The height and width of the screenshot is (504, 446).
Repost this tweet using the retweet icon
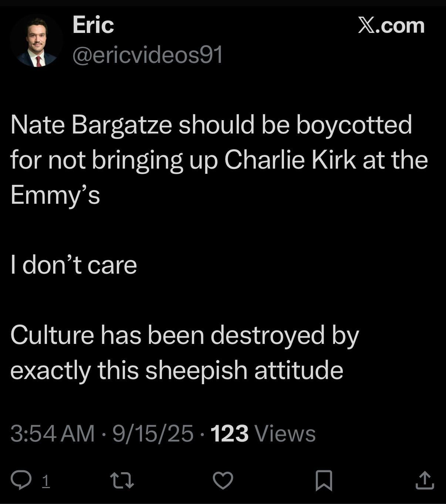tap(122, 480)
